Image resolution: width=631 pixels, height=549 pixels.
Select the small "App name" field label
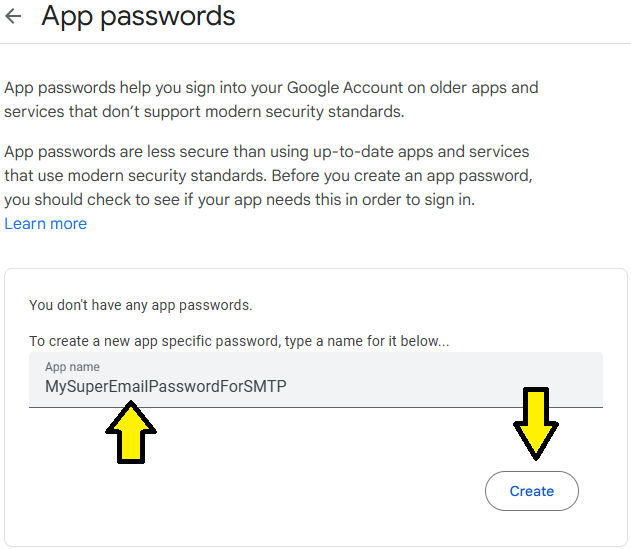pyautogui.click(x=72, y=367)
